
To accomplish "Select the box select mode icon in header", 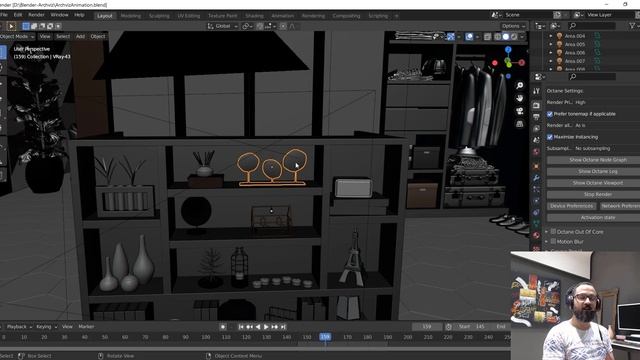I will (26, 26).
